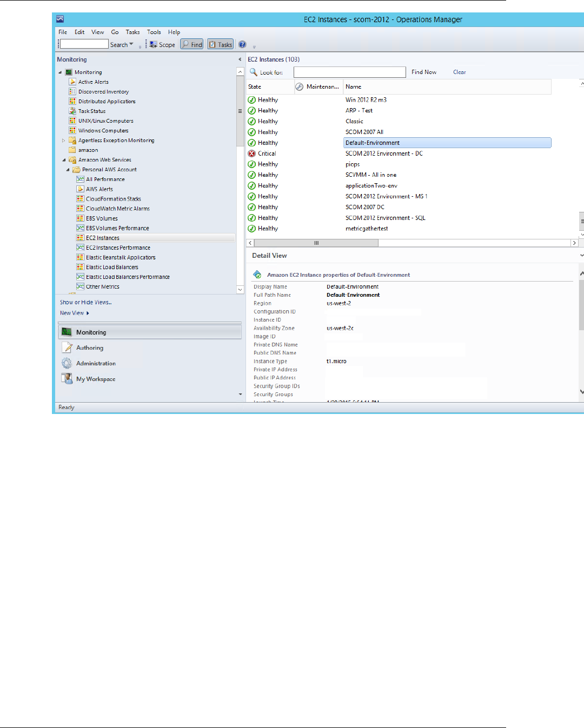Open the Search dropdown arrow
The image size is (584, 728).
pyautogui.click(x=131, y=44)
